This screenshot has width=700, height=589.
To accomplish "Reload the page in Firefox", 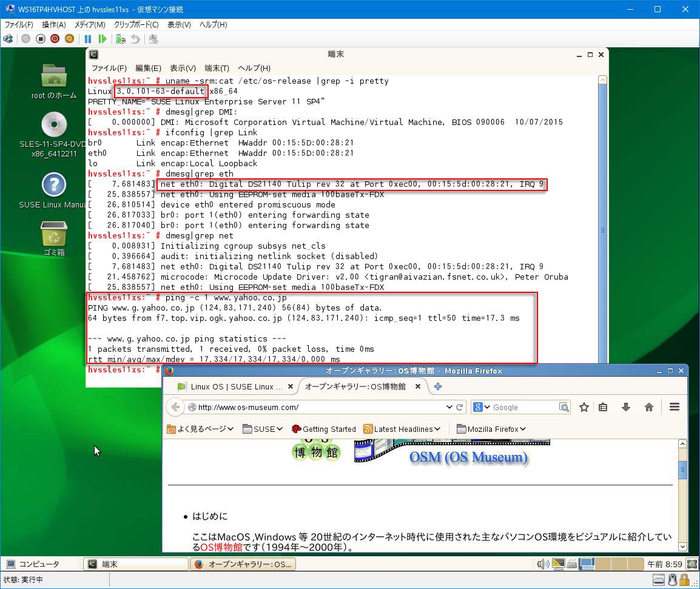I will tap(459, 407).
